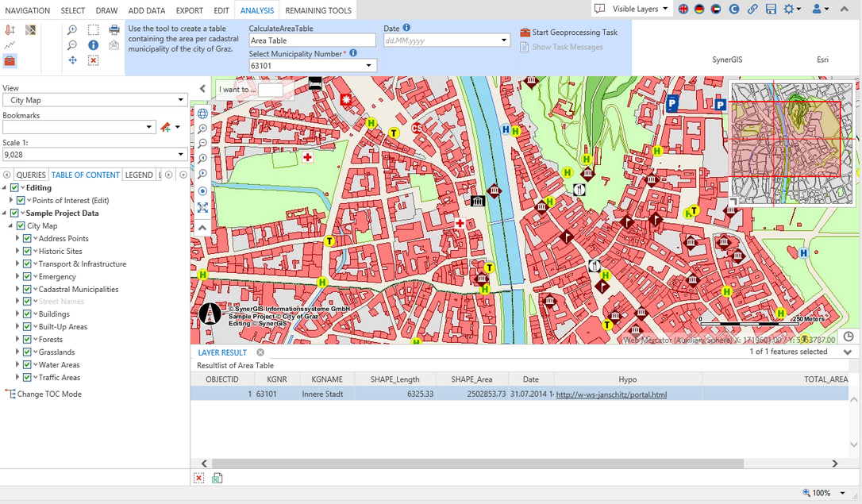Open the Print tool
The image size is (862, 504).
click(x=114, y=29)
